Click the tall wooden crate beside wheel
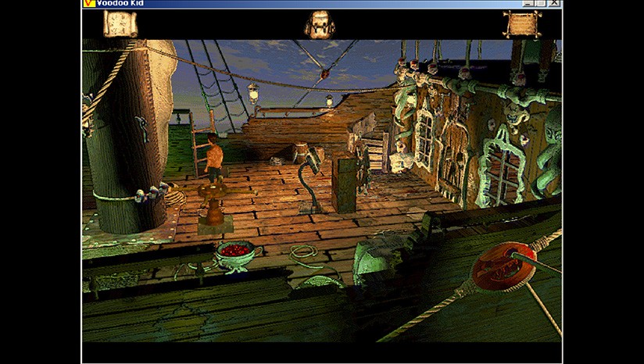 344,182
